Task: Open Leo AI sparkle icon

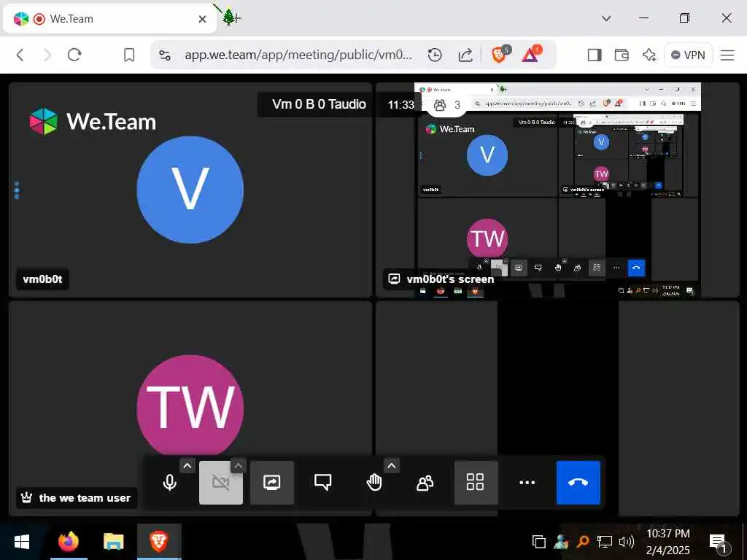Action: point(649,55)
